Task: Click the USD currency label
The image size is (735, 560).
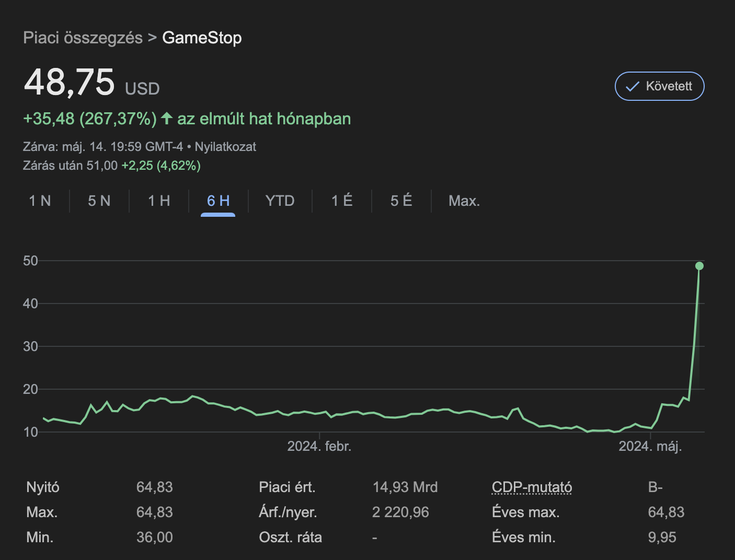Action: click(142, 89)
